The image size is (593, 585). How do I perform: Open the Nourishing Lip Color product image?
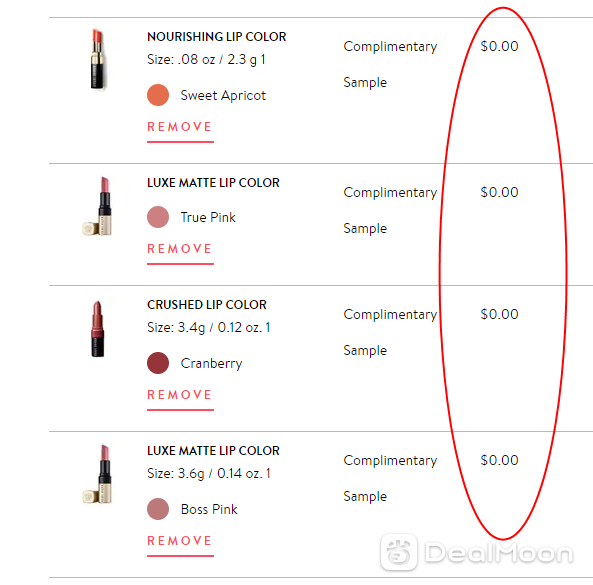point(98,59)
